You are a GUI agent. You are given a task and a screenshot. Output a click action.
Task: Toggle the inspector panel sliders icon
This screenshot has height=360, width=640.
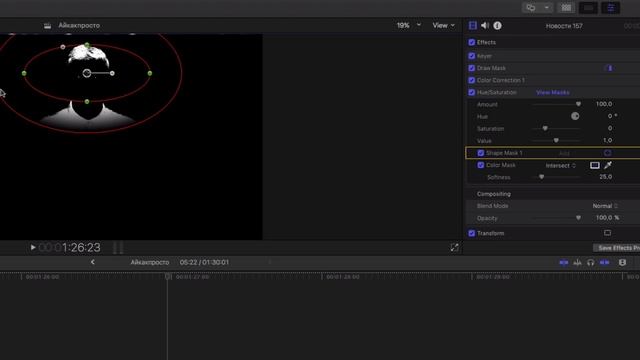click(x=611, y=8)
